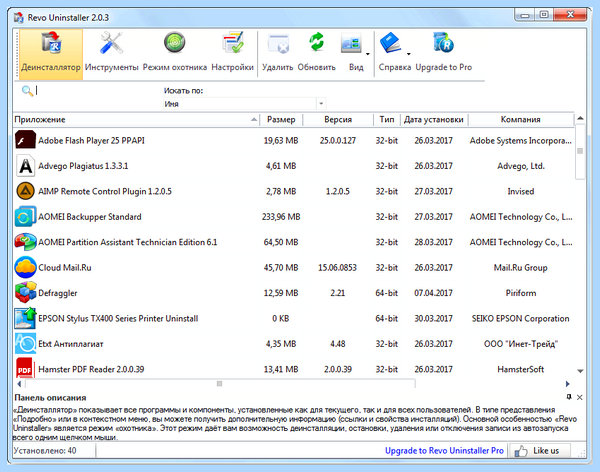Click vertical scrollbar up arrow
The width and height of the screenshot is (600, 472).
(580, 118)
